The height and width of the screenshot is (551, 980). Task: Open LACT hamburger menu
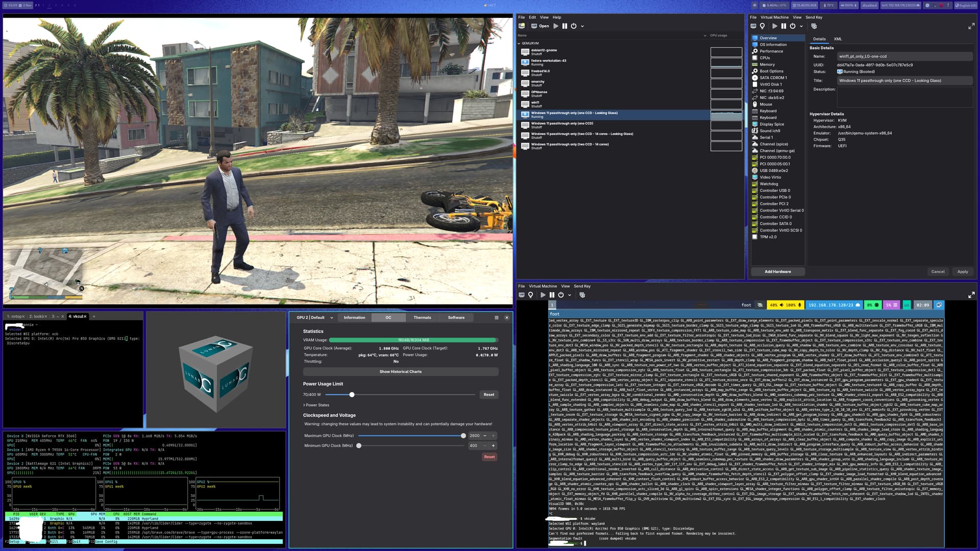496,318
